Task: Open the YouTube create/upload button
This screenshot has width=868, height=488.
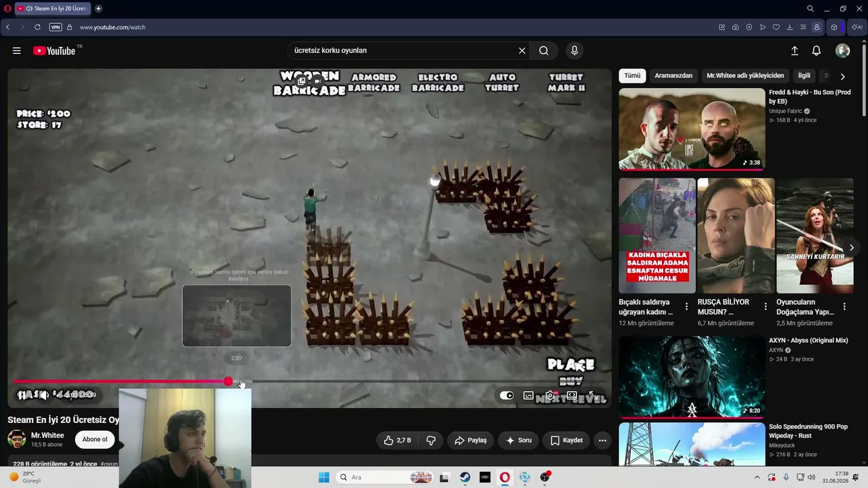Action: point(795,51)
